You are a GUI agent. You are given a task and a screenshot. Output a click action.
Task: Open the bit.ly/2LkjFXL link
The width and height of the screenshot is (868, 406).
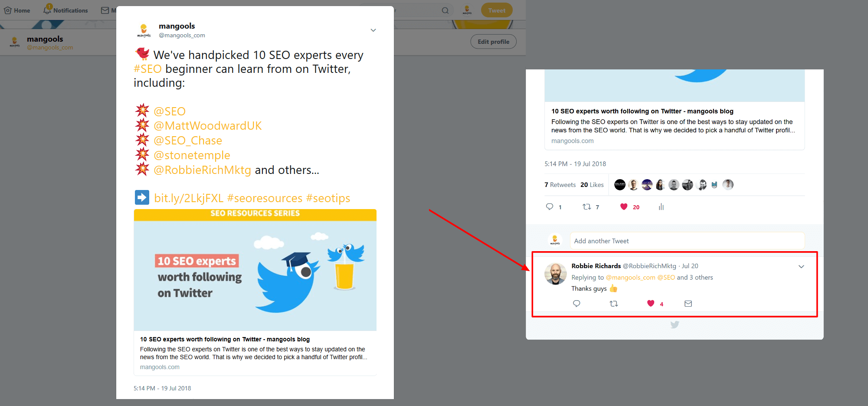189,198
